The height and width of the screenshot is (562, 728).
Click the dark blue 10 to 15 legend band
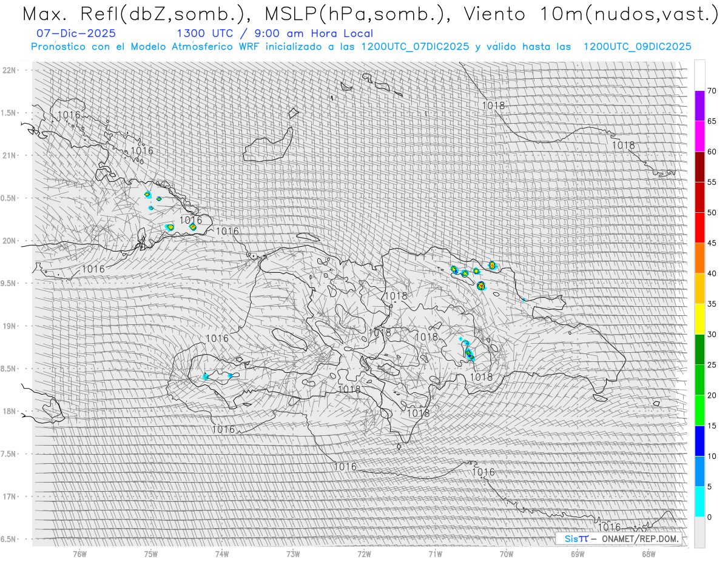(x=699, y=441)
